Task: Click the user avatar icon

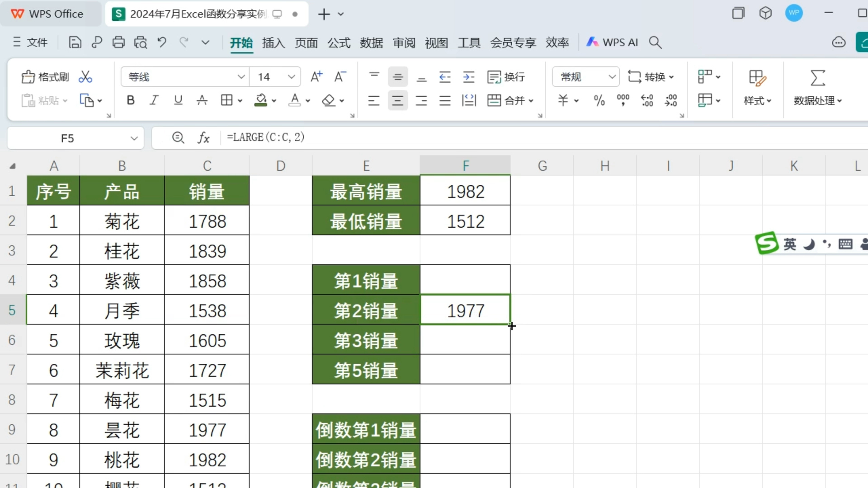Action: tap(794, 13)
